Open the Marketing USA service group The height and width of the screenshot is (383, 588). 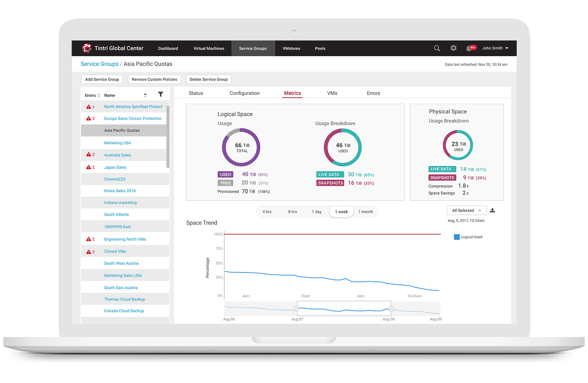pyautogui.click(x=117, y=143)
